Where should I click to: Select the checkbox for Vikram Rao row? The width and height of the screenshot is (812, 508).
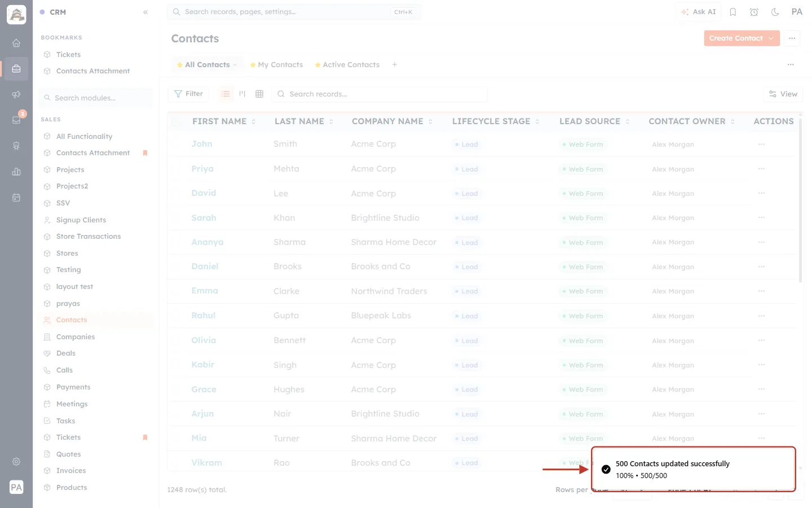[176, 463]
